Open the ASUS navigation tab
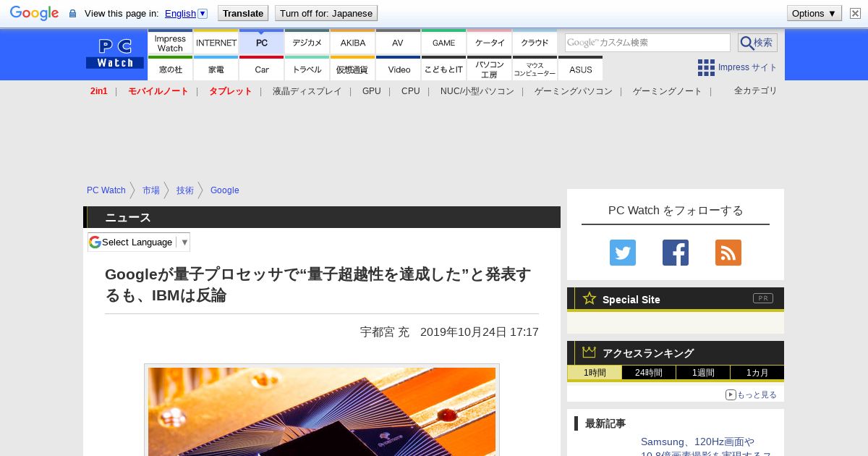Screen dimensions: 868x456 click(x=580, y=69)
